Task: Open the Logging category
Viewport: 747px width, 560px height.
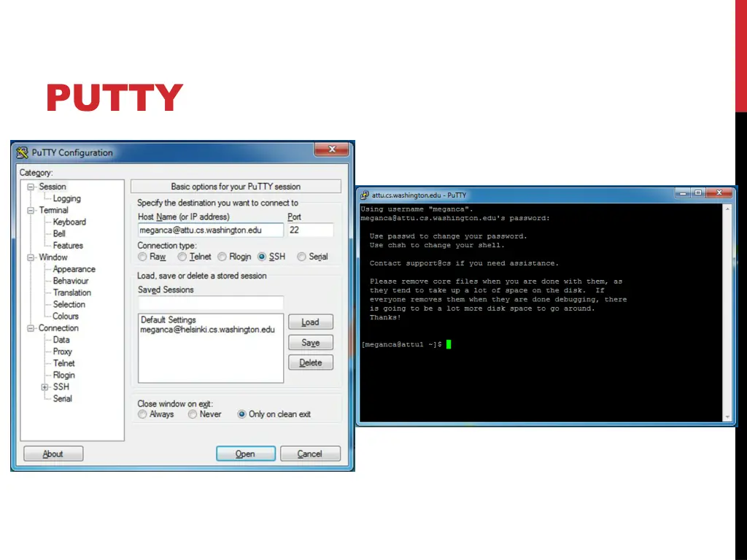Action: (66, 198)
